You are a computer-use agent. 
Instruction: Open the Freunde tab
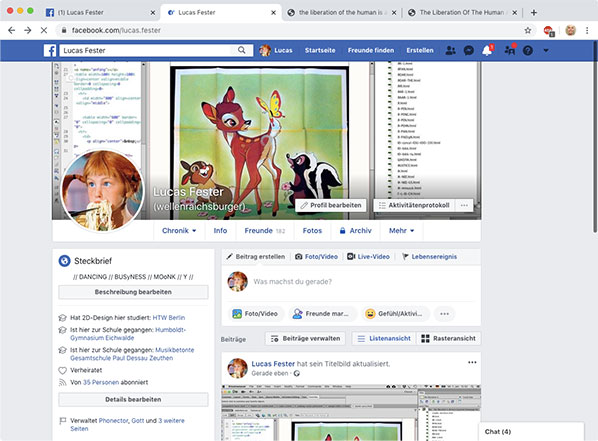pos(265,231)
